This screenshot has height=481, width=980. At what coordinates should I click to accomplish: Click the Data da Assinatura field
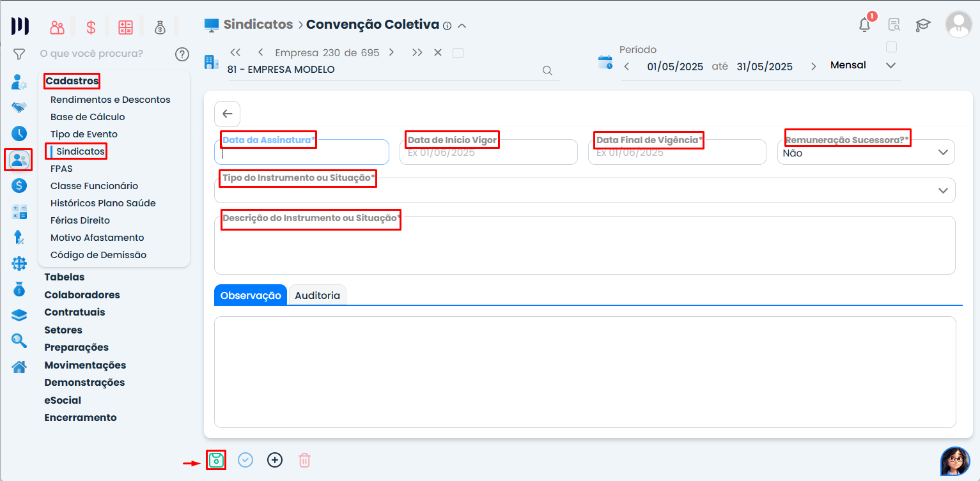[302, 152]
